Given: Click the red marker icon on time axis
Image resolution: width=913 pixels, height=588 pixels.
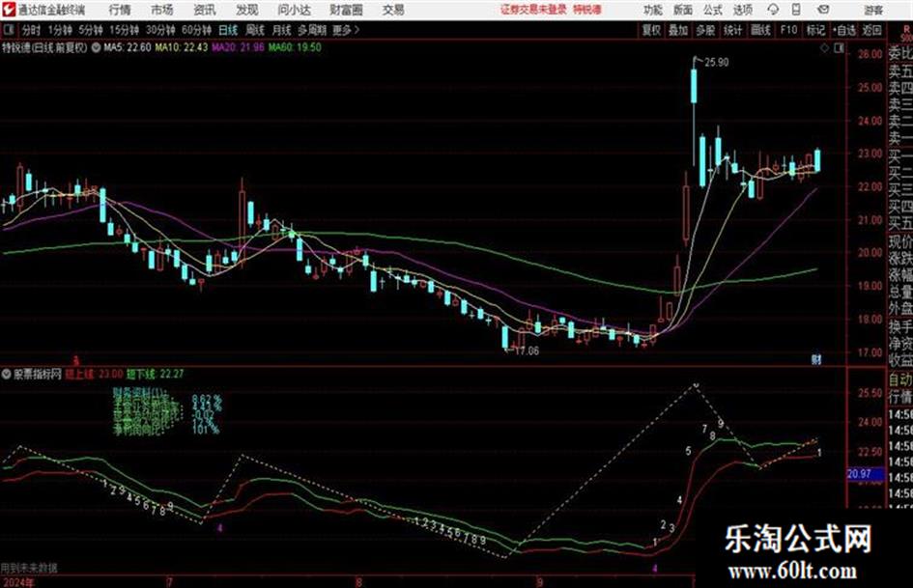Looking at the screenshot, I should point(75,360).
